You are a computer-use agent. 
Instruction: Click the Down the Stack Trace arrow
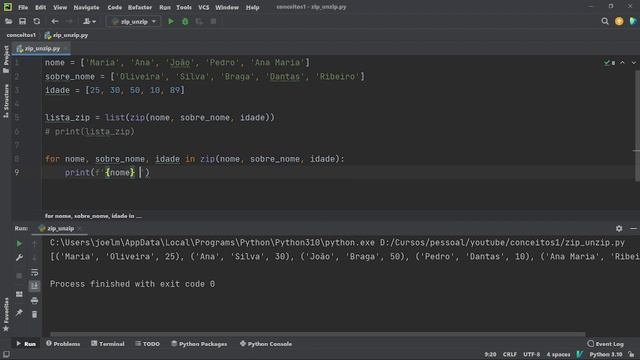pos(34,258)
